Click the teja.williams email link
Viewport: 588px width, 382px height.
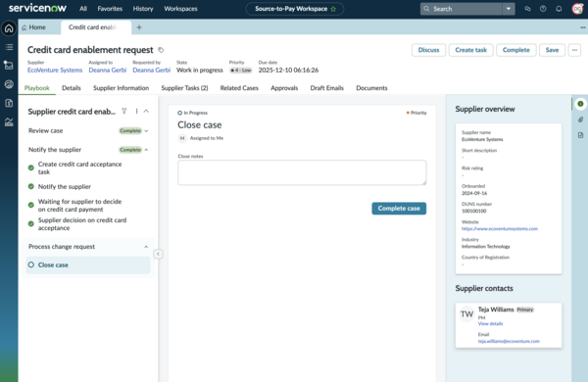509,341
